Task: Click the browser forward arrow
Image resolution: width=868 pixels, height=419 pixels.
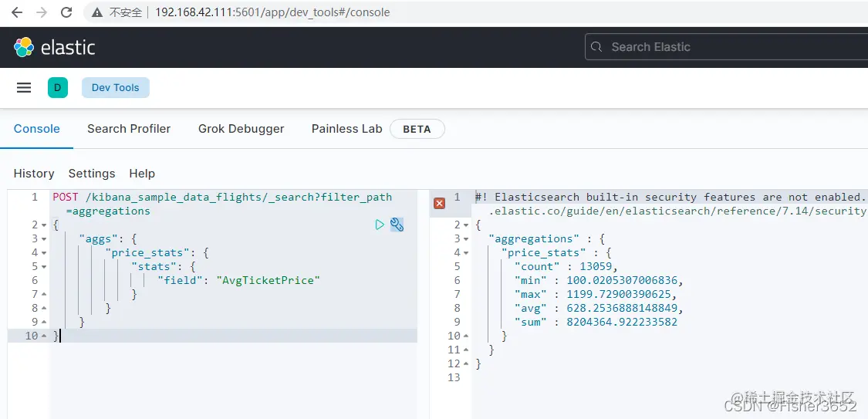Action: click(42, 12)
